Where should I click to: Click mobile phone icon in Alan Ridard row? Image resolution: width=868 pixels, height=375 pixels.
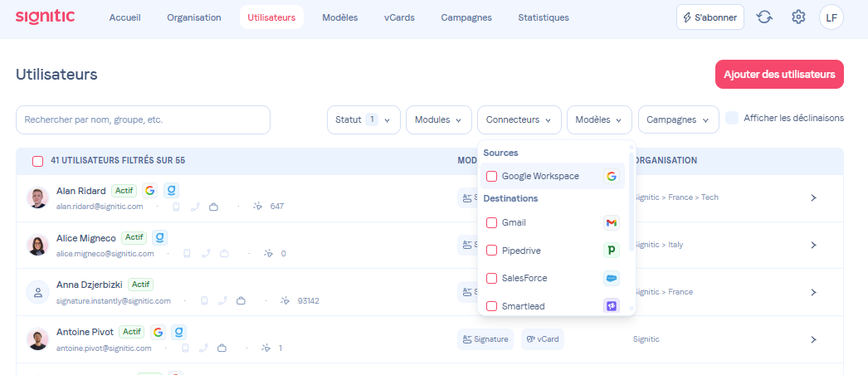tap(177, 207)
